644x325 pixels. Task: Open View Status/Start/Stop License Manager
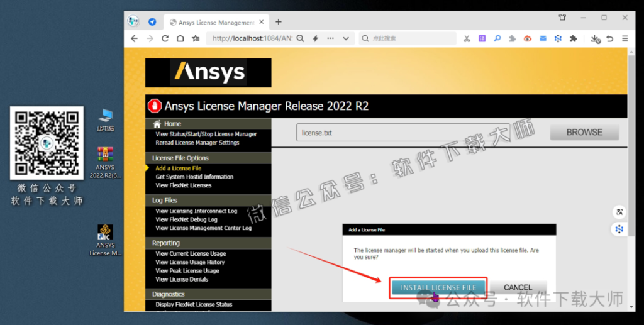click(206, 134)
